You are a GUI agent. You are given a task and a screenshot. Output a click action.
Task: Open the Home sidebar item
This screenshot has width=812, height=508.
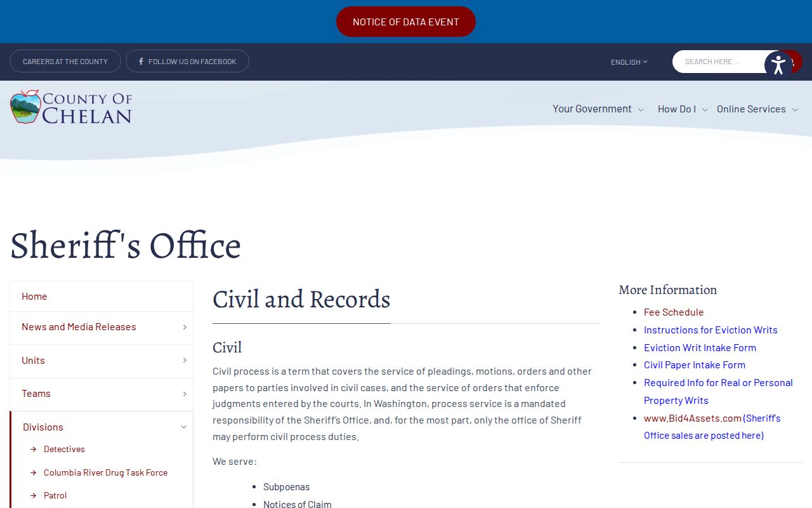coord(101,297)
